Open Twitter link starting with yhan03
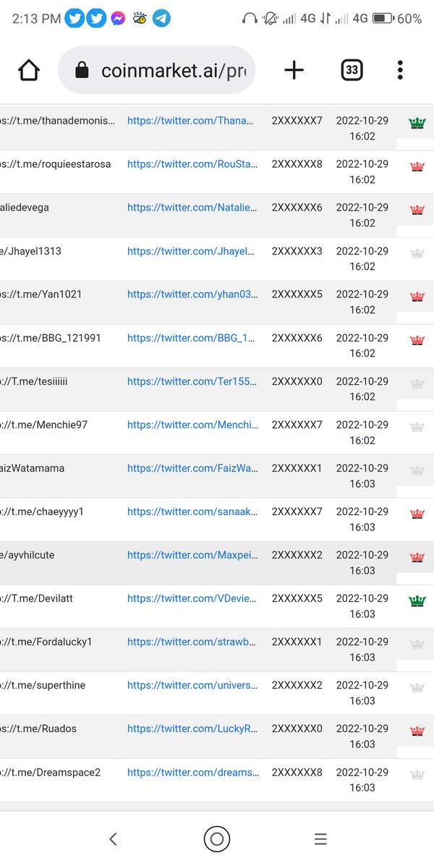434x868 pixels. 192,294
